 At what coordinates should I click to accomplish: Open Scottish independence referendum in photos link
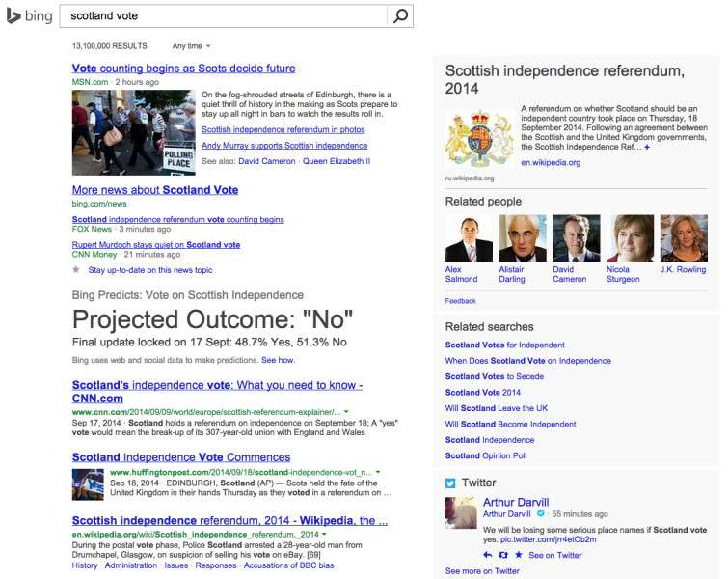tap(283, 129)
